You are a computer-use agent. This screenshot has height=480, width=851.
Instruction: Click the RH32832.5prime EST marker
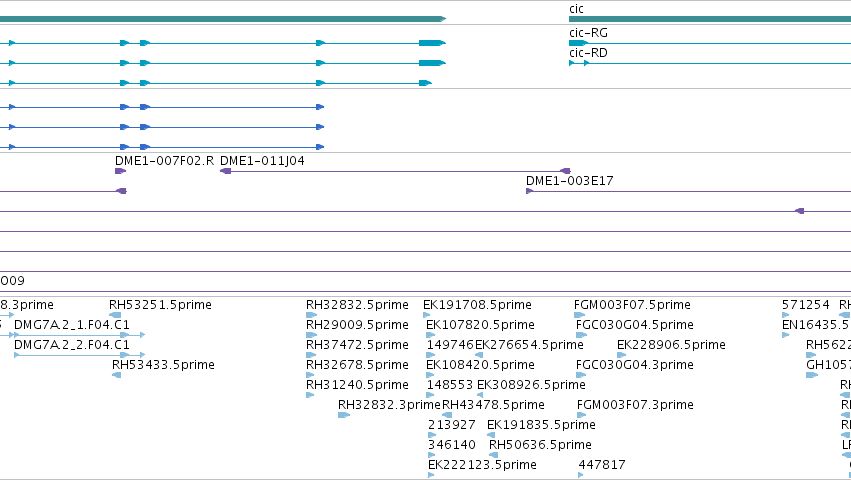pos(311,315)
